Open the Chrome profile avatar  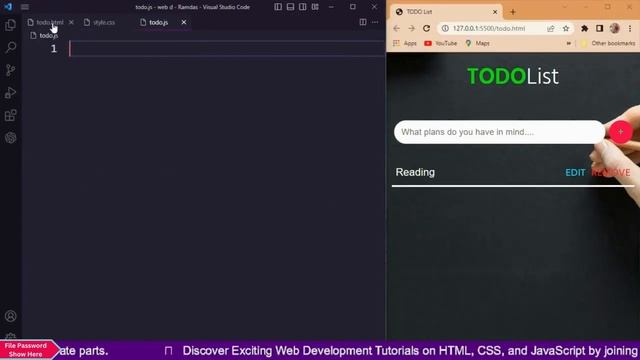[x=615, y=28]
